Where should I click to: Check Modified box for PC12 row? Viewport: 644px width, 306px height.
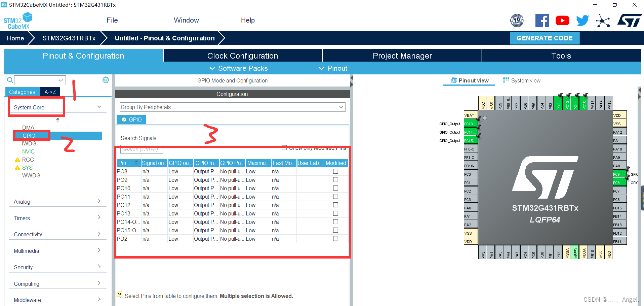pos(335,205)
